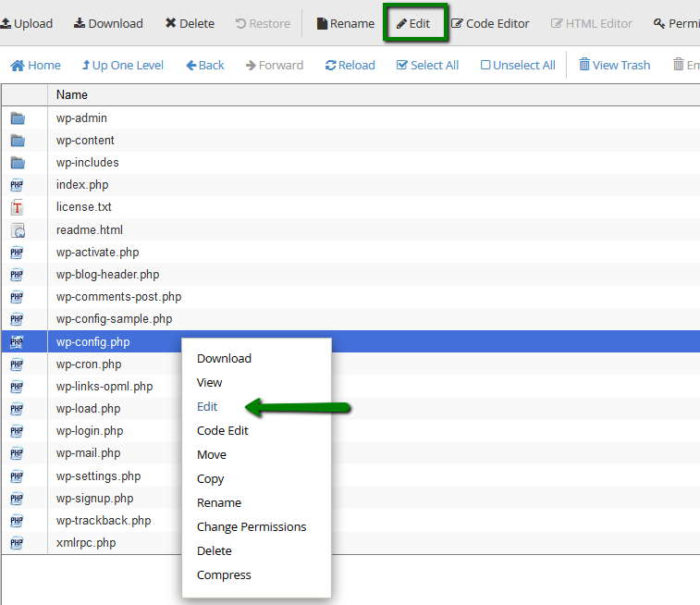Check Select All files
The image size is (700, 605).
coord(427,65)
